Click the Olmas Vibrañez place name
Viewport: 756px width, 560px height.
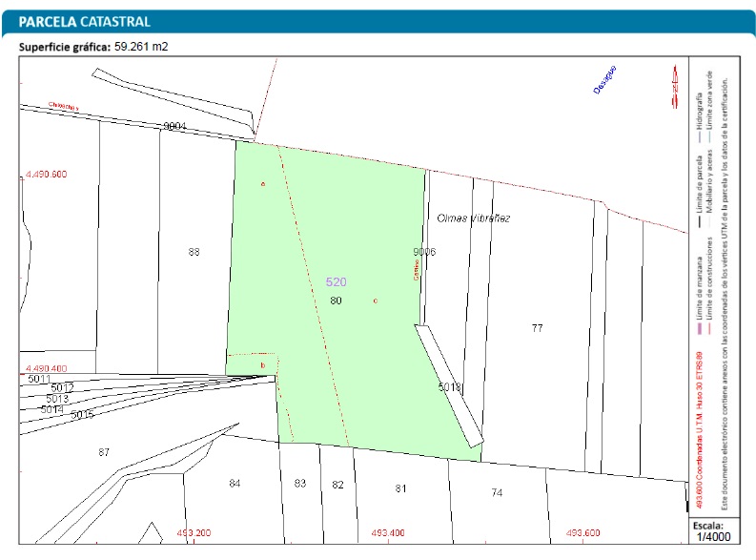[473, 218]
